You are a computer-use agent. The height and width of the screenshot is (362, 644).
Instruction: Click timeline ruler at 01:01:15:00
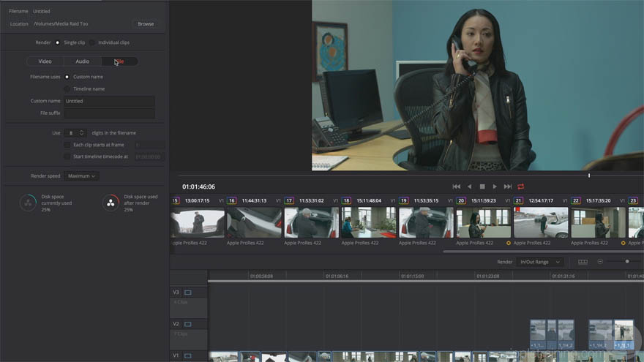(412, 276)
